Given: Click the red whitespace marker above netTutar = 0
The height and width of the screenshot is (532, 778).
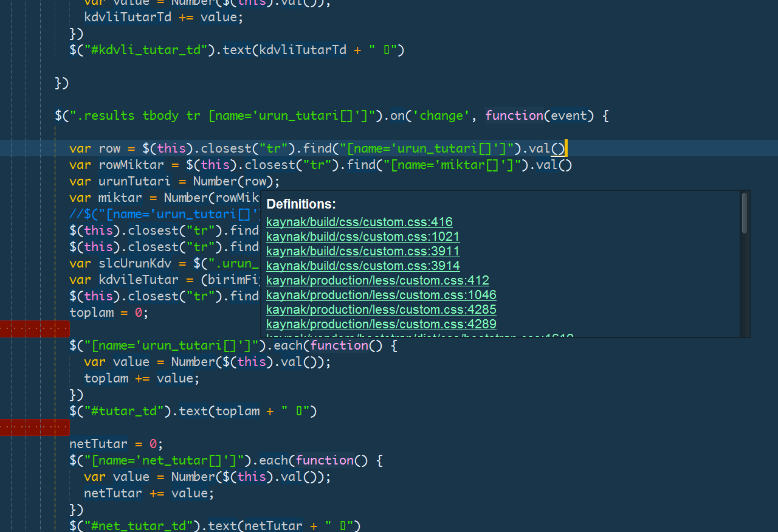Looking at the screenshot, I should click(34, 427).
